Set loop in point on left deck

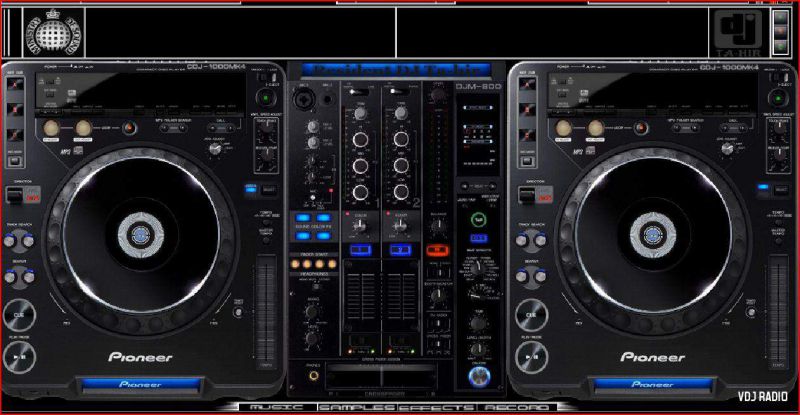click(x=51, y=128)
